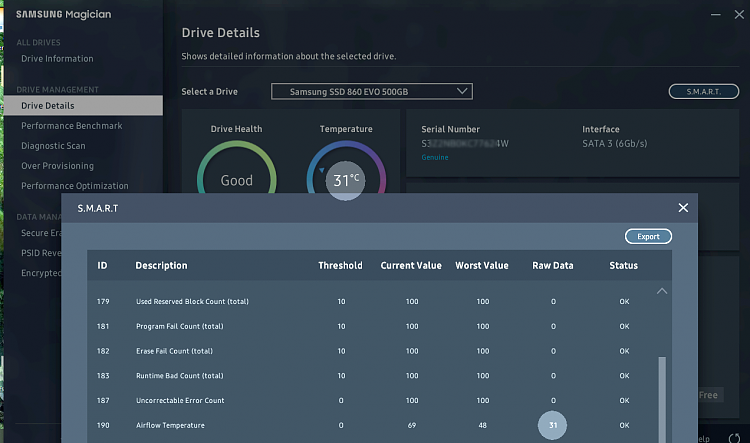Screen dimensions: 750x443
Task: Click the S.M.A.R.T table scrollbar thumb
Action: [662, 399]
